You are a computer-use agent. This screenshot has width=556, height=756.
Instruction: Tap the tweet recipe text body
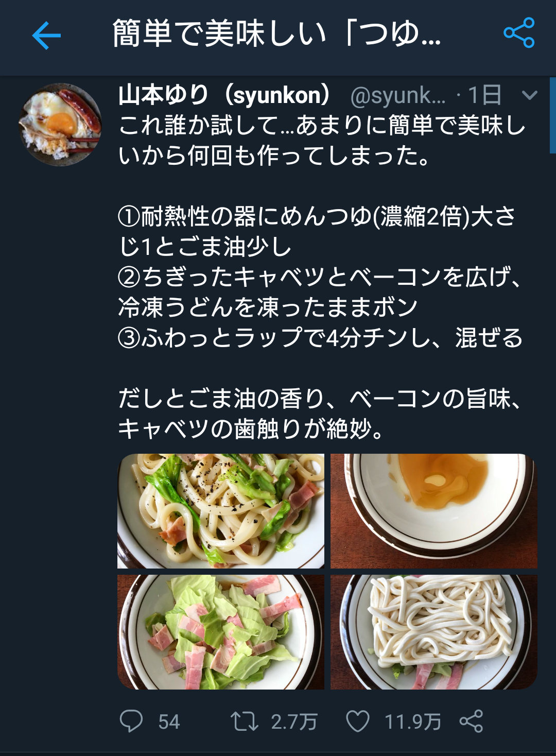[x=322, y=277]
